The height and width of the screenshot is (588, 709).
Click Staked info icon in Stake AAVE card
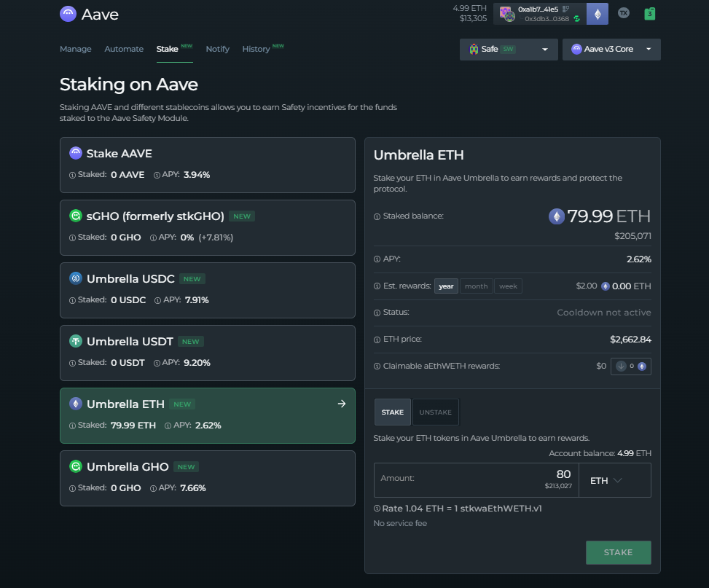click(72, 175)
